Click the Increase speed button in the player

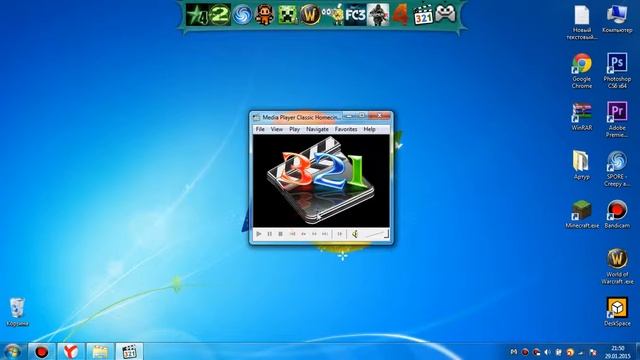[x=314, y=234]
